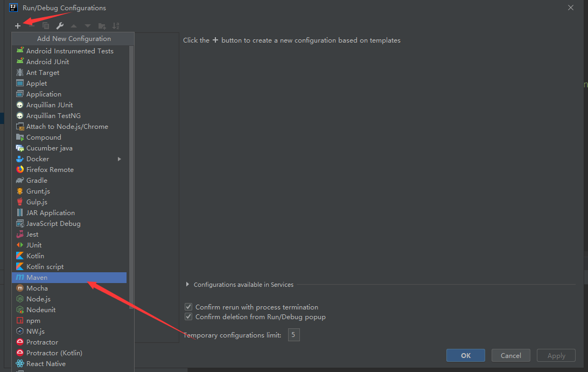The height and width of the screenshot is (372, 588).
Task: Click the Move Up arrow icon
Action: tap(74, 26)
